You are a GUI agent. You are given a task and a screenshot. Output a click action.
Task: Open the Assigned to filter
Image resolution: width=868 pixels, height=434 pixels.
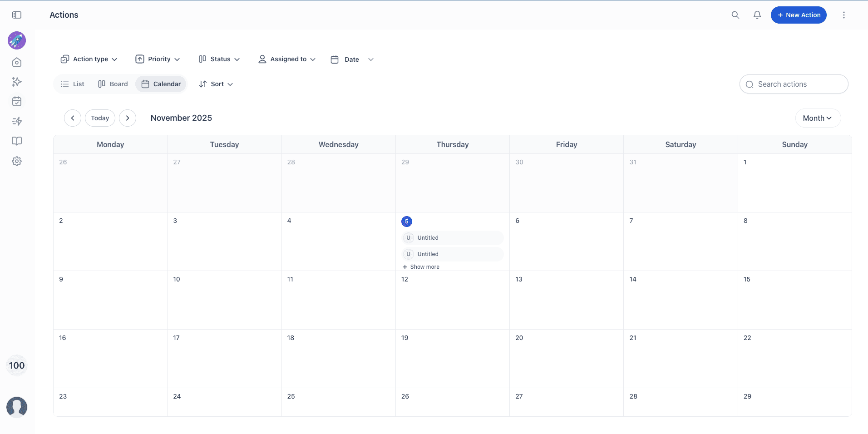pyautogui.click(x=286, y=59)
